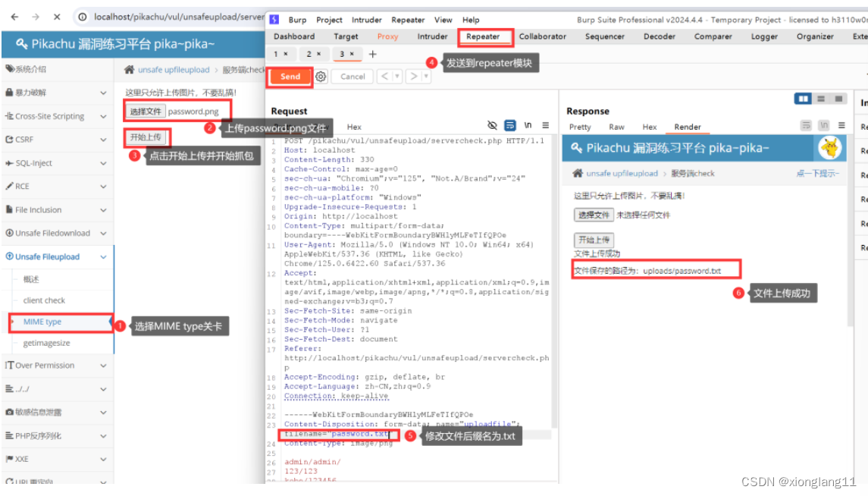This screenshot has width=868, height=496.
Task: Toggle \n display in the Response panel
Action: point(824,126)
